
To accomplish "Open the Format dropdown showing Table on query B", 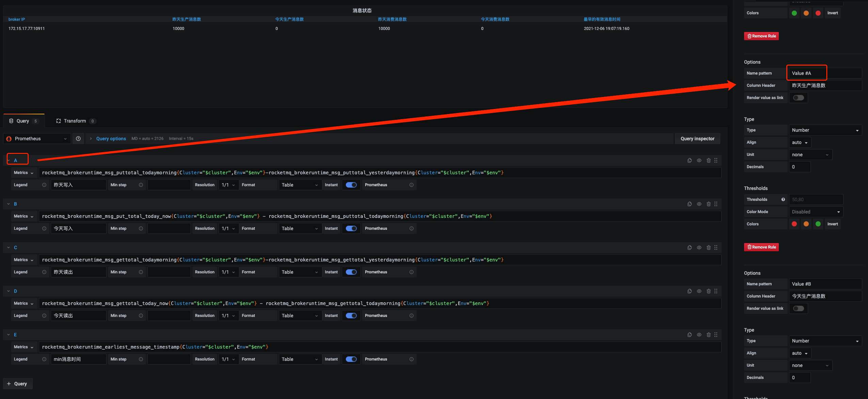I will pyautogui.click(x=300, y=228).
